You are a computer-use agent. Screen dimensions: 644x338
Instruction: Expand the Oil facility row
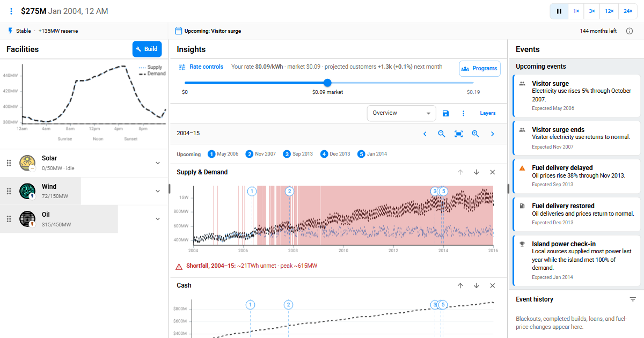point(158,219)
